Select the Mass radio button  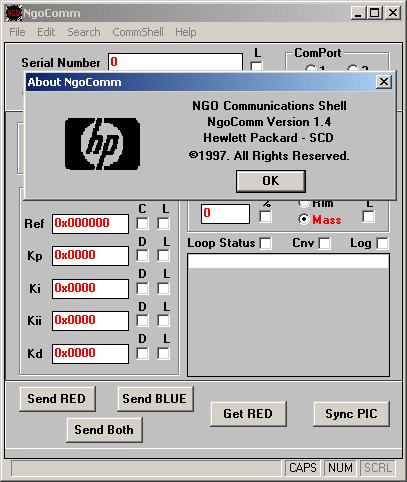tap(304, 219)
